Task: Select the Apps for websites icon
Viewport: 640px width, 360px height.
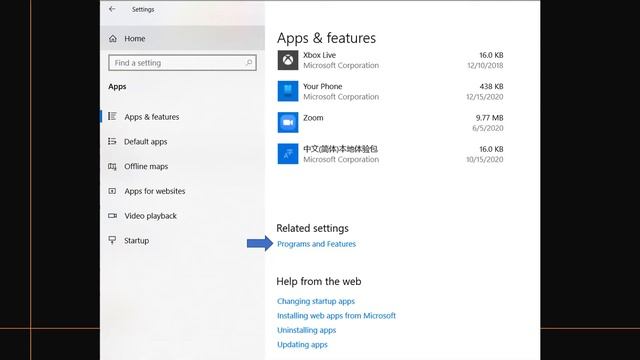Action: click(x=112, y=191)
